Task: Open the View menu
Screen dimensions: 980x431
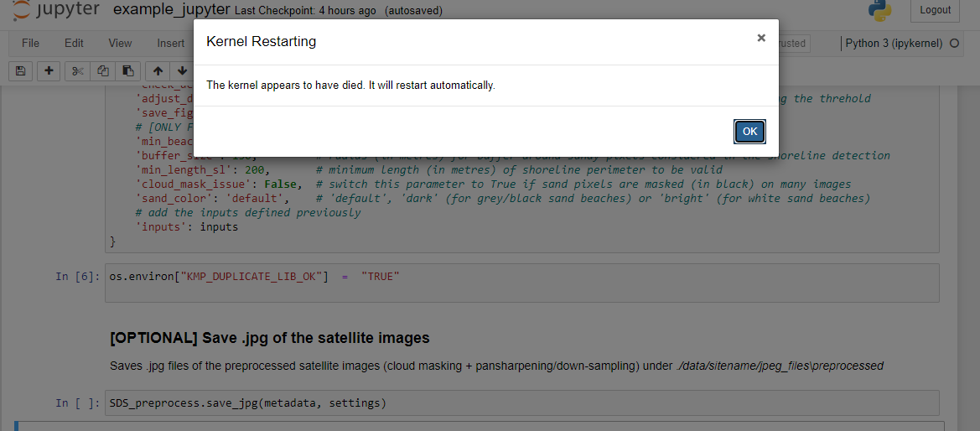Action: 120,43
